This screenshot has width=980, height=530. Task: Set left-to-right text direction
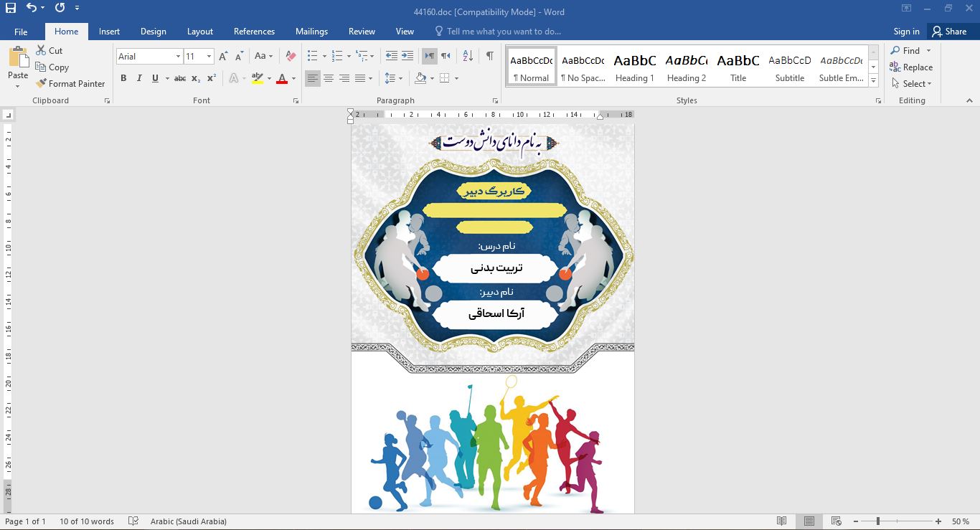(430, 56)
